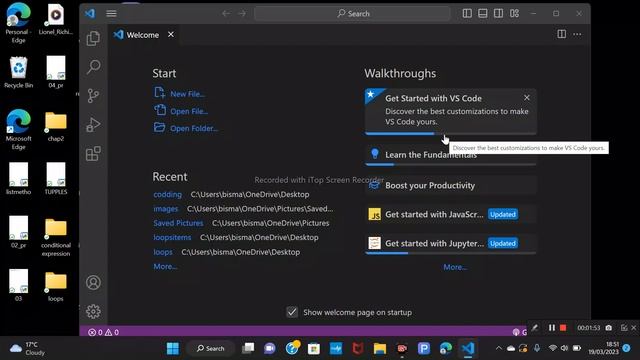Open the Extensions view

click(93, 154)
